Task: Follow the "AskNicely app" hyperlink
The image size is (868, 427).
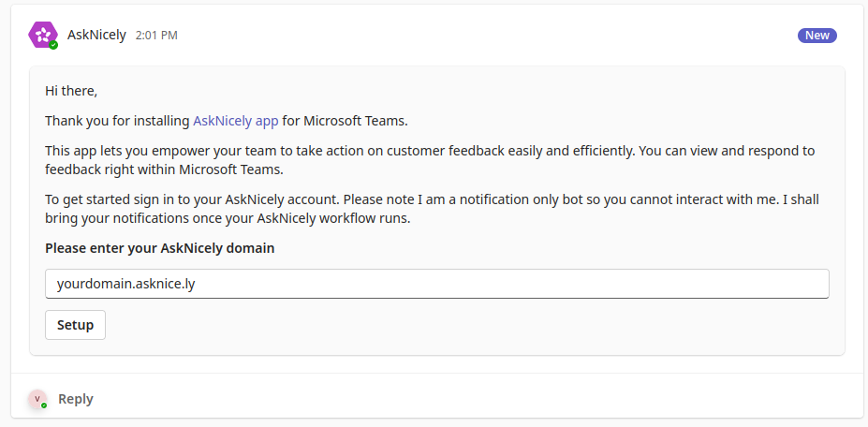Action: point(236,121)
